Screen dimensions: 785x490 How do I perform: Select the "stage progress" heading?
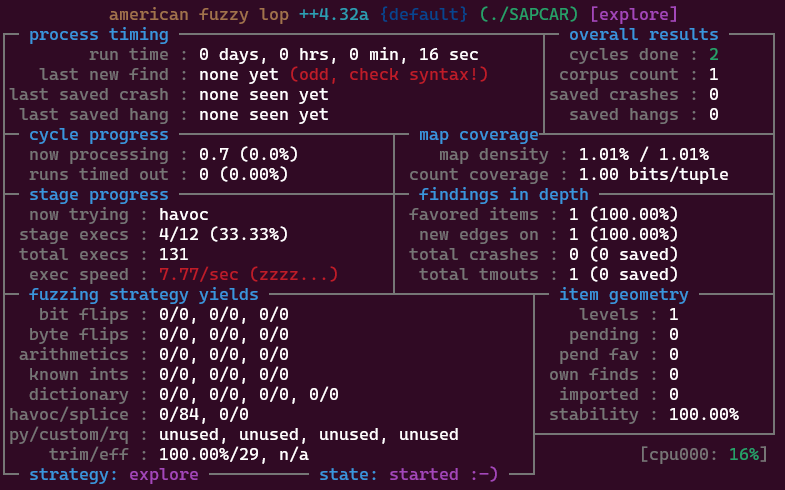(98, 195)
